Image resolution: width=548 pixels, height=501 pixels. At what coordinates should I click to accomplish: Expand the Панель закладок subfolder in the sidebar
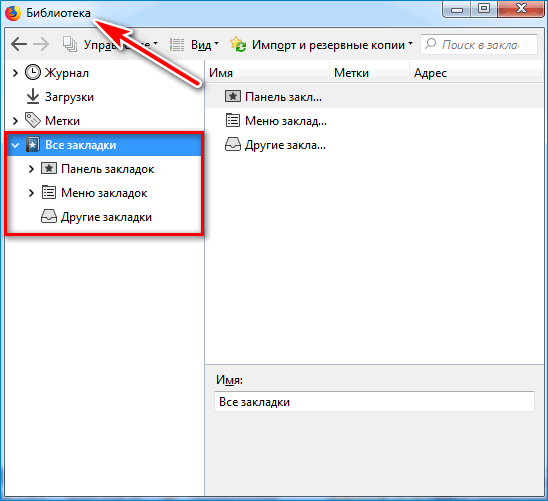coord(31,169)
